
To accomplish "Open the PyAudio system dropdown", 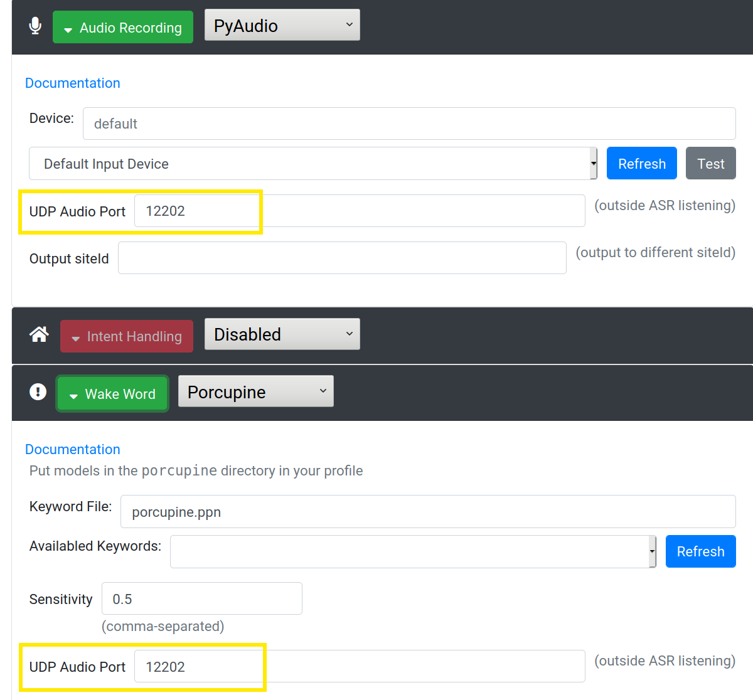I will [x=281, y=24].
